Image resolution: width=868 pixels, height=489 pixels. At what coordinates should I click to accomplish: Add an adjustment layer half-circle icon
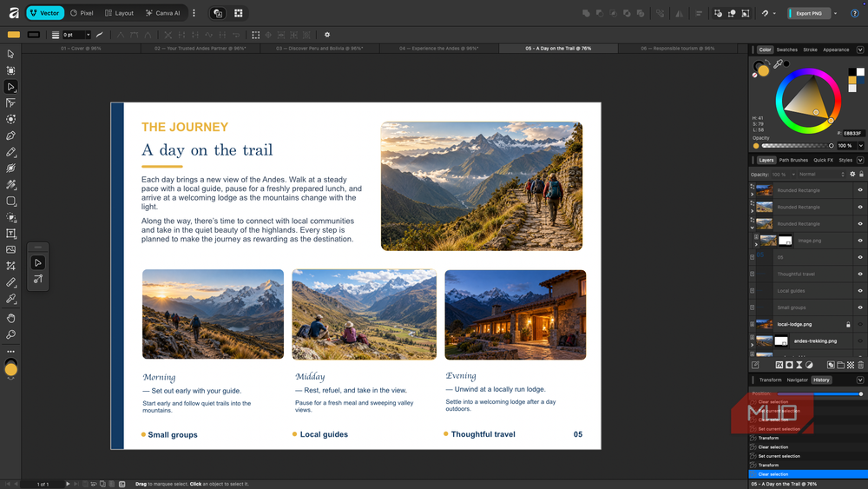(x=809, y=365)
